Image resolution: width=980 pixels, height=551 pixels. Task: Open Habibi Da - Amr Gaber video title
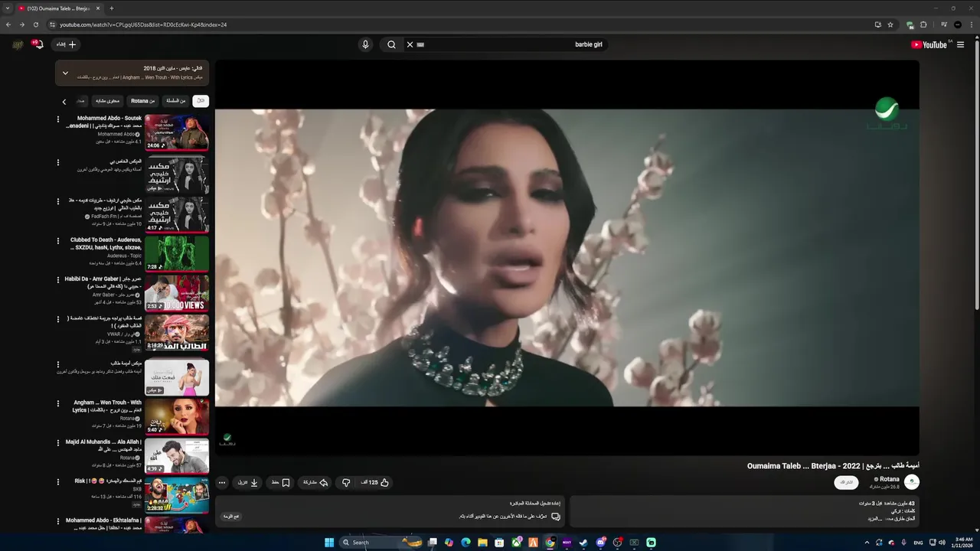(103, 282)
